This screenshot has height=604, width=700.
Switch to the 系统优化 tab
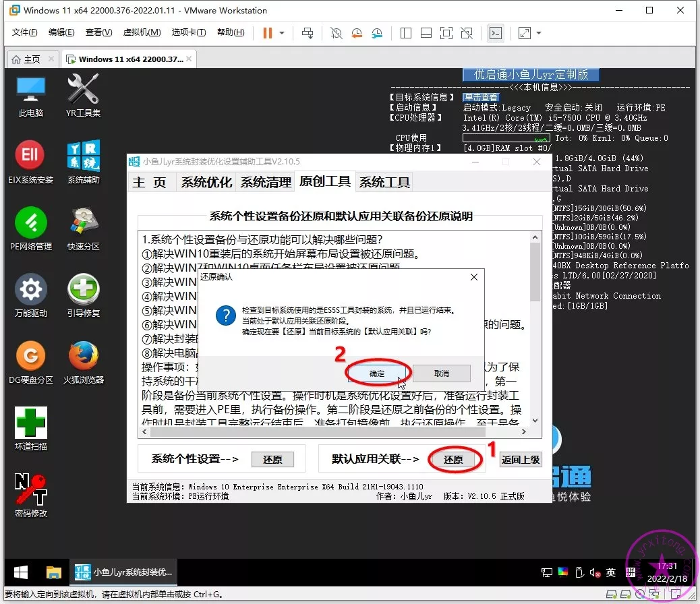click(x=206, y=182)
